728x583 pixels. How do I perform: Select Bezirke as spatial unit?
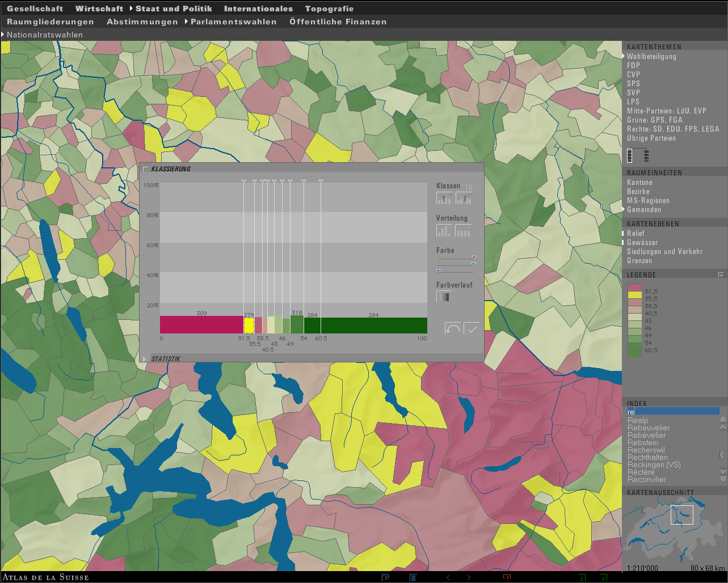pos(638,192)
